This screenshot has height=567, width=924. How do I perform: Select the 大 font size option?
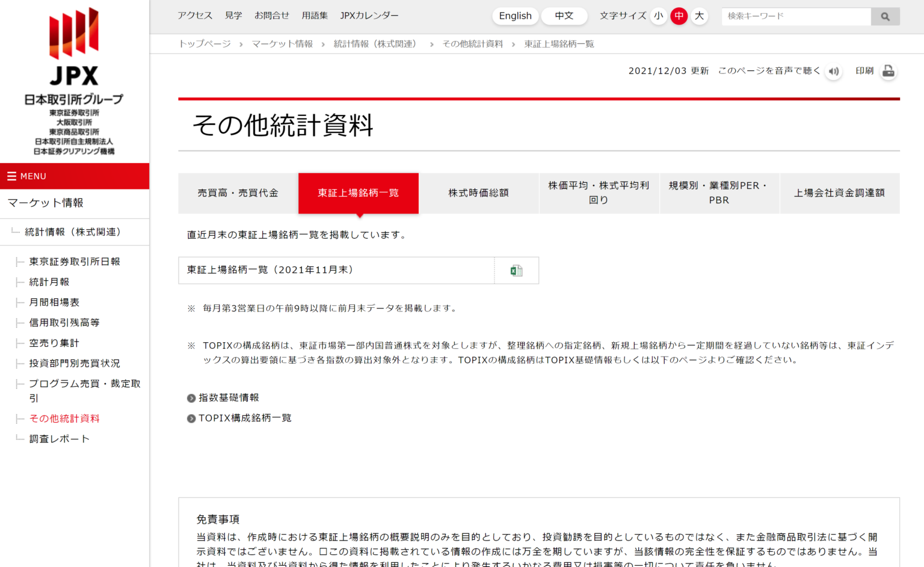(x=699, y=16)
